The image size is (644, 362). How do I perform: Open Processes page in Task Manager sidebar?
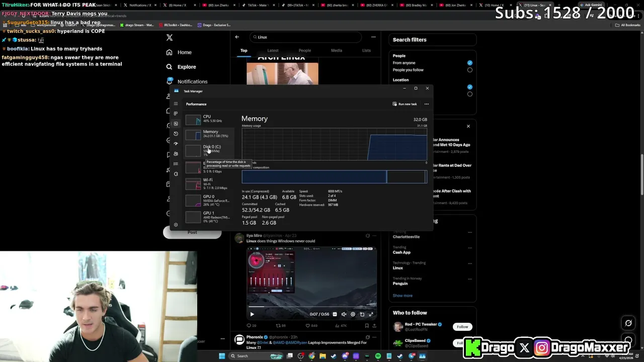pyautogui.click(x=176, y=114)
